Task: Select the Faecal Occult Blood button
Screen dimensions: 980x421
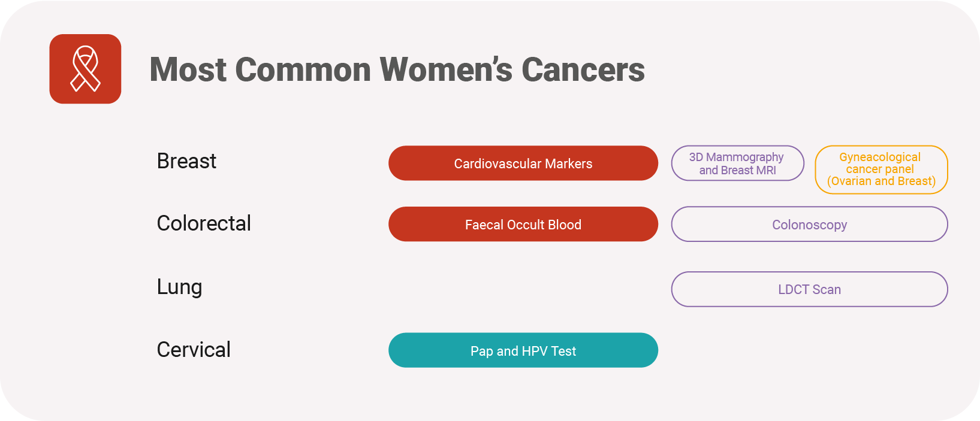Action: tap(523, 224)
